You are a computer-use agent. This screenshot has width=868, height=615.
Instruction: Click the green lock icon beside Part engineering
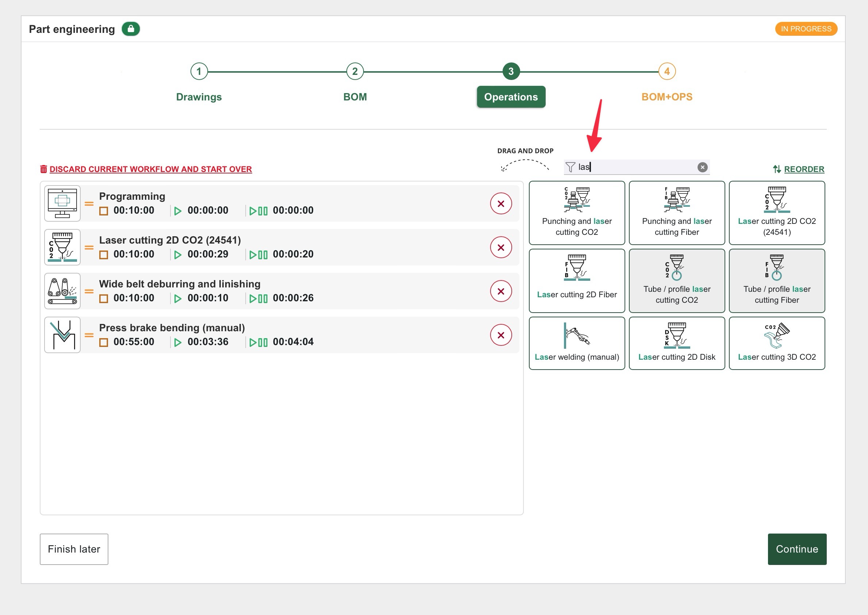(131, 29)
